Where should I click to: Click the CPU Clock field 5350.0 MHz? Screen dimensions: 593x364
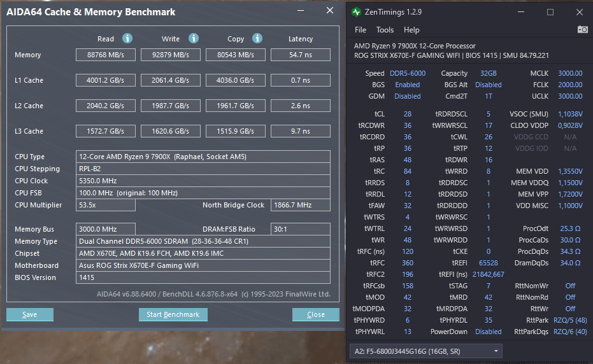[x=203, y=181]
